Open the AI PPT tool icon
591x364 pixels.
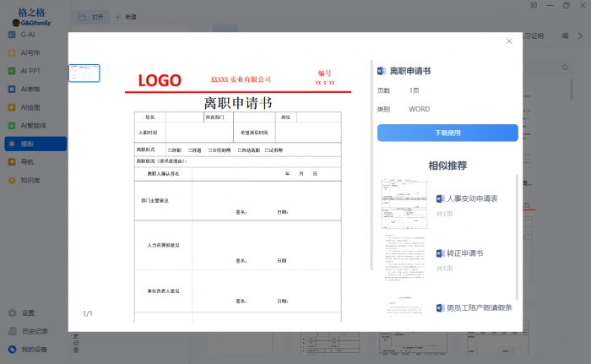coord(13,71)
